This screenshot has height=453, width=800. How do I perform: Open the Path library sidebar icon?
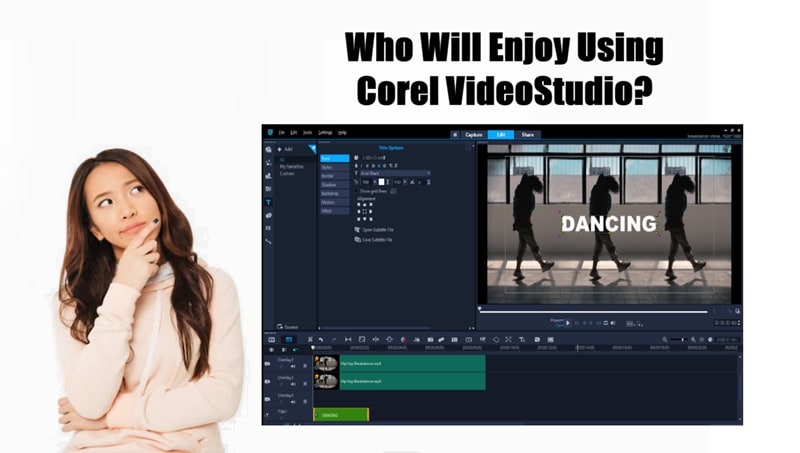pyautogui.click(x=268, y=241)
